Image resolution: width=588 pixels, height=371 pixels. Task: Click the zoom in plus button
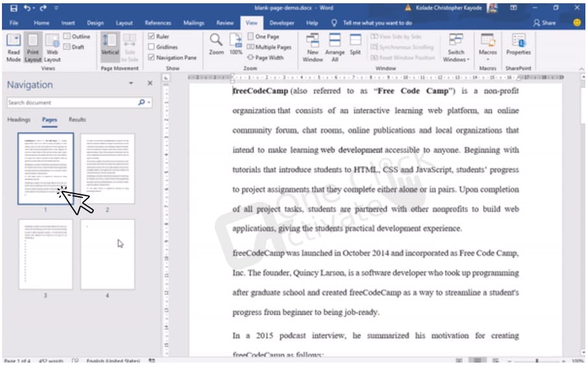tap(563, 361)
